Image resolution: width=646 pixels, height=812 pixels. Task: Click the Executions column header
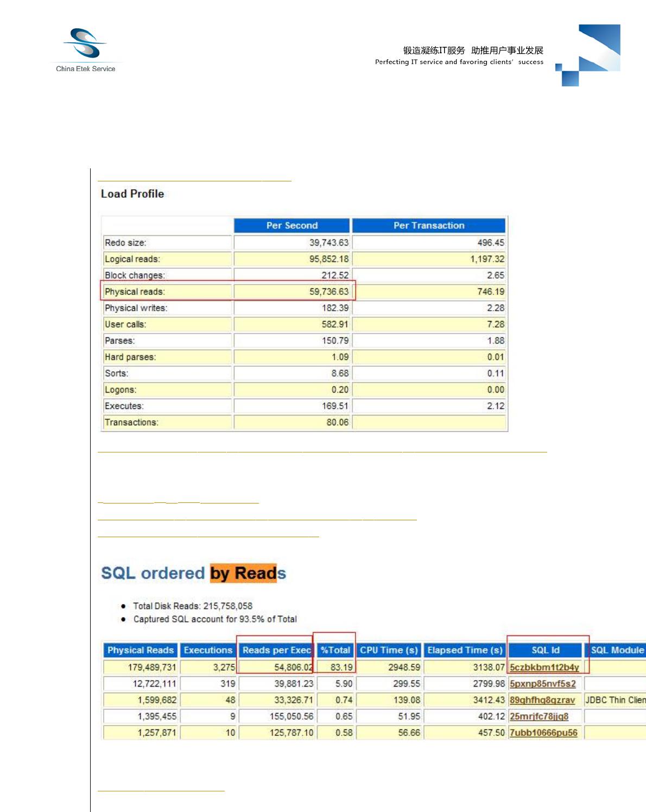[x=208, y=650]
